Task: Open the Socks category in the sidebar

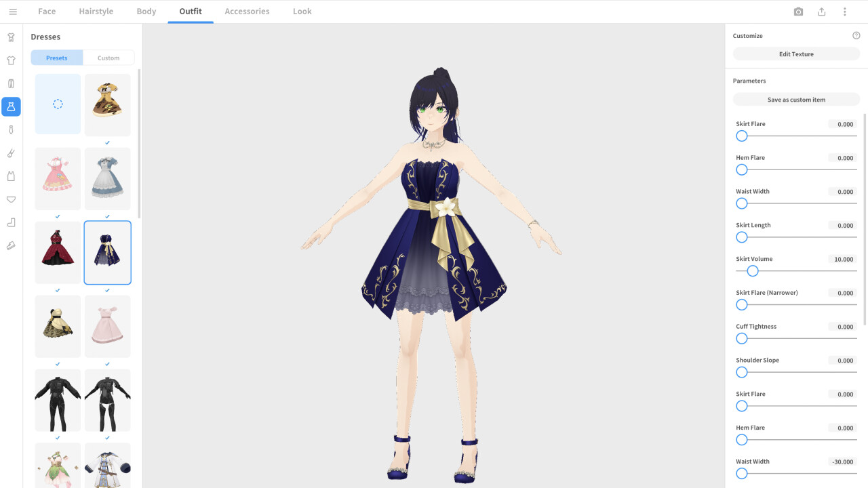Action: tap(11, 222)
